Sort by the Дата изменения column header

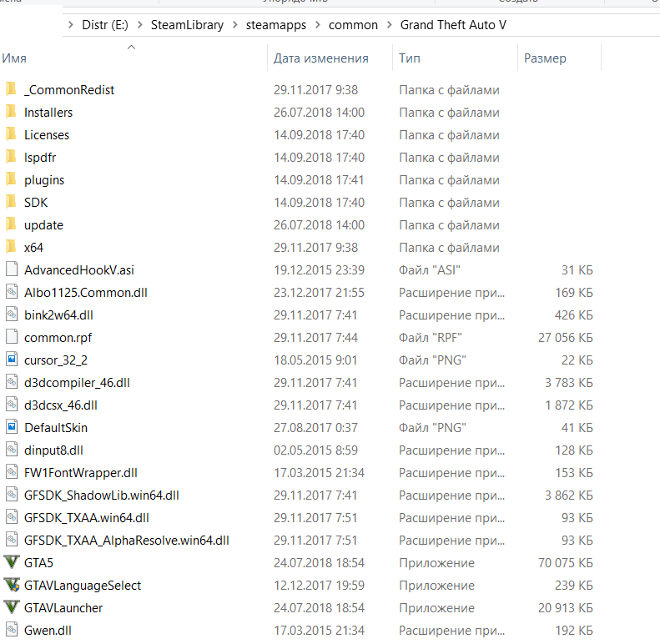(x=320, y=58)
